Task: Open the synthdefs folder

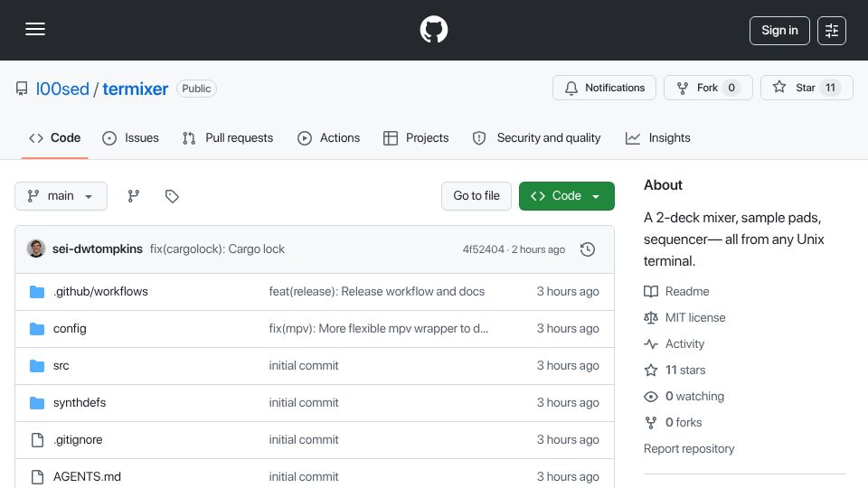Action: click(80, 403)
